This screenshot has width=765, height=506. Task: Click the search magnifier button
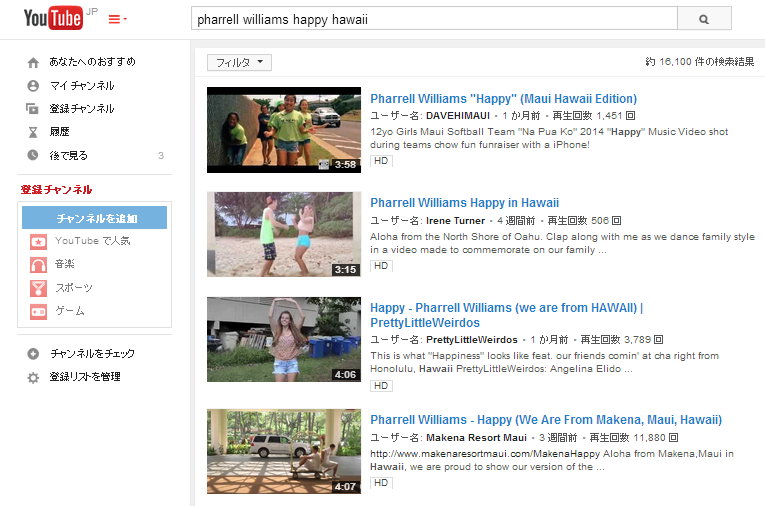[x=703, y=19]
